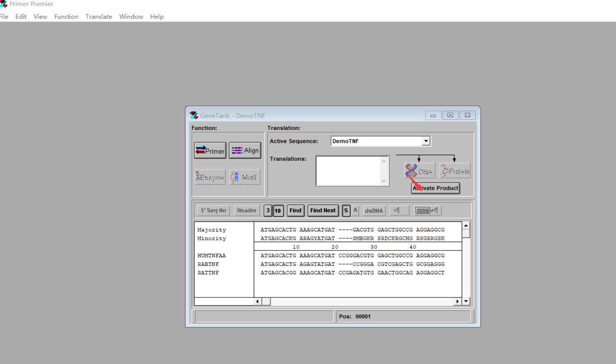The image size is (616, 364).
Task: Open the View menu
Action: [40, 17]
